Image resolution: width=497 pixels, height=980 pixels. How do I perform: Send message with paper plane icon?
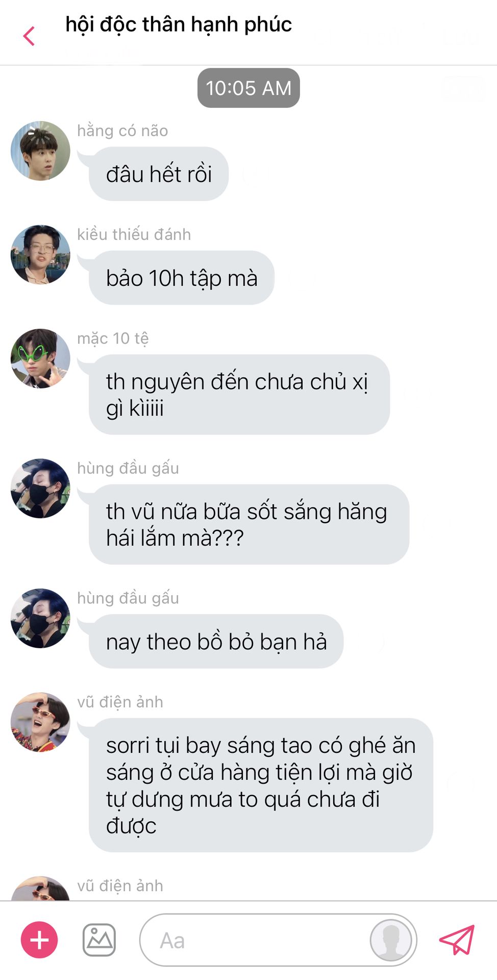pyautogui.click(x=457, y=940)
